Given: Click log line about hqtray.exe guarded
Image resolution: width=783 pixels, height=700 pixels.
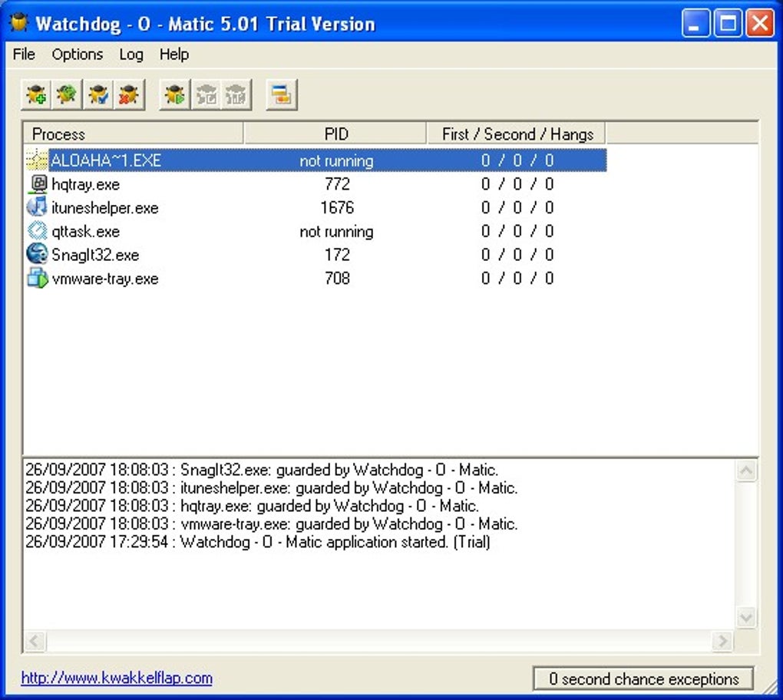Looking at the screenshot, I should click(x=253, y=505).
